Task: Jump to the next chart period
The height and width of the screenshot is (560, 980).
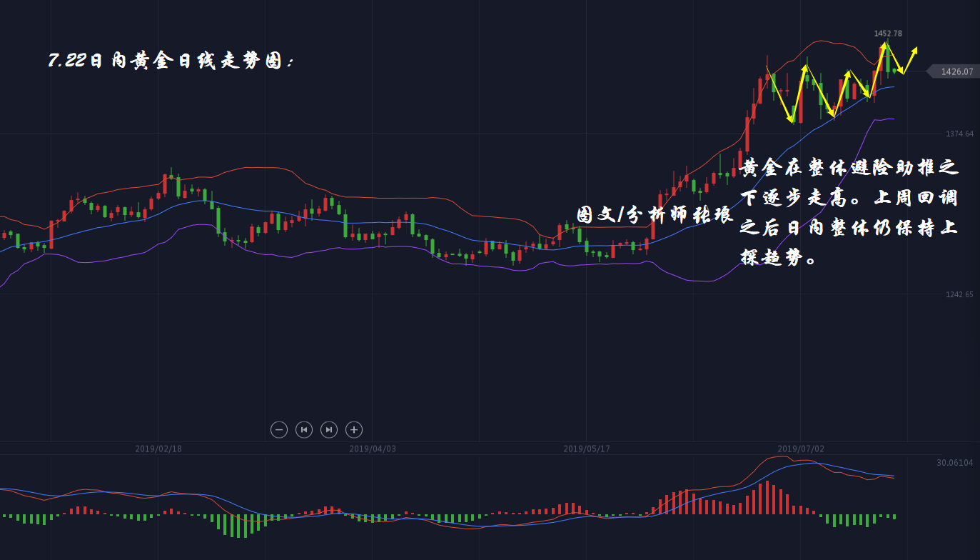Action: (x=329, y=429)
